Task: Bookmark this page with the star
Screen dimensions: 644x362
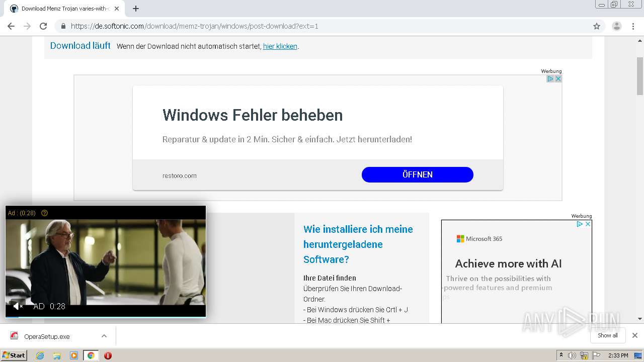Action: 597,26
